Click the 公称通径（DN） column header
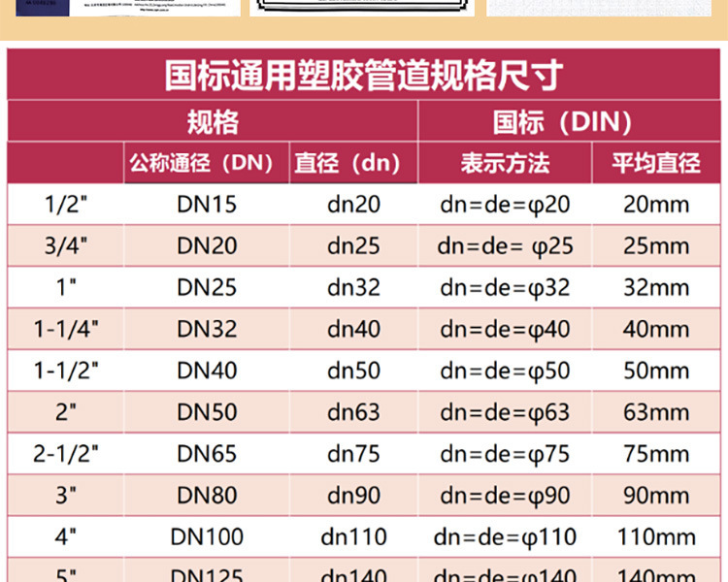The height and width of the screenshot is (582, 728). [207, 163]
